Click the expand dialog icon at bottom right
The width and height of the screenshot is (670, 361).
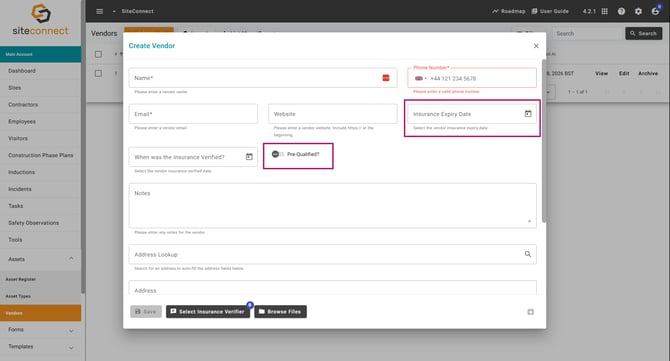pos(530,312)
